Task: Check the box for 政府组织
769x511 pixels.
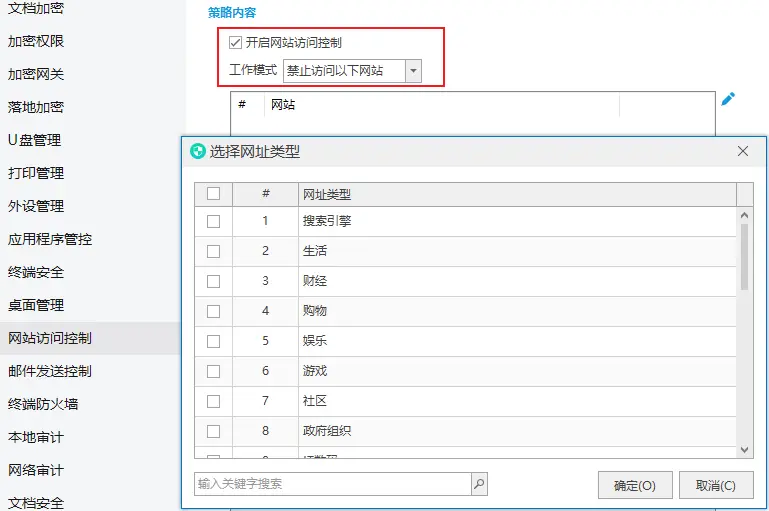Action: point(213,431)
